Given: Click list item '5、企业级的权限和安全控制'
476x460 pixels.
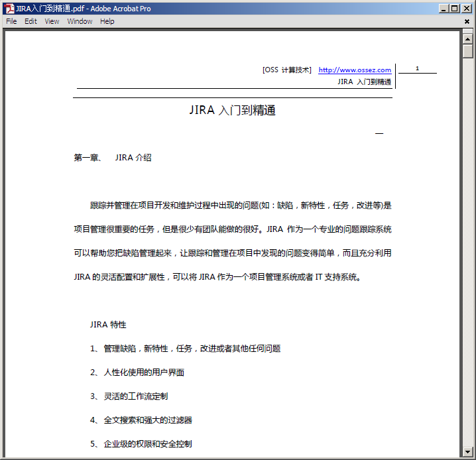Looking at the screenshot, I should click(x=141, y=444).
